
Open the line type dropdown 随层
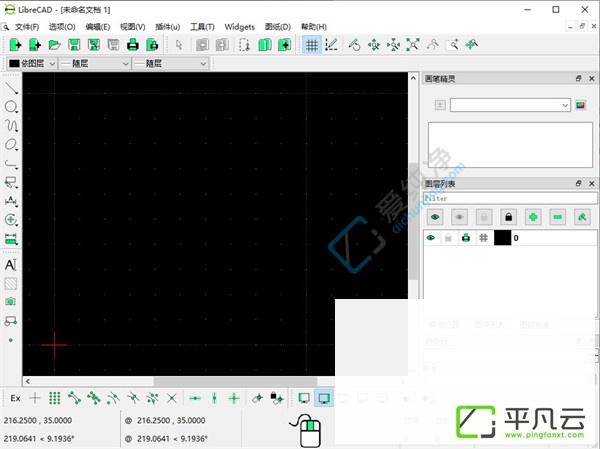coord(170,64)
